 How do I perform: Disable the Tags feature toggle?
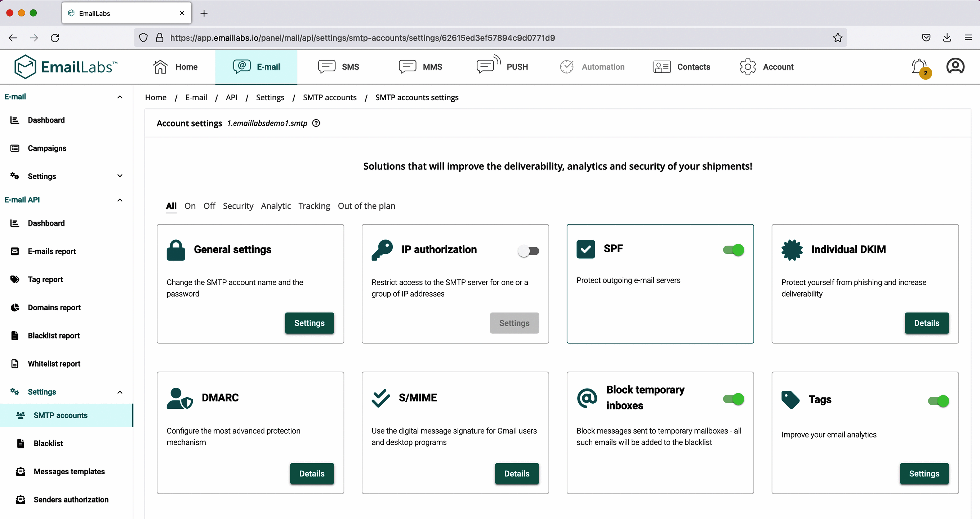pyautogui.click(x=938, y=401)
